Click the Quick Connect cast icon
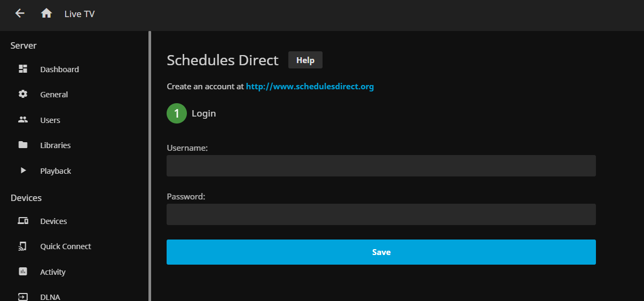 [x=23, y=246]
